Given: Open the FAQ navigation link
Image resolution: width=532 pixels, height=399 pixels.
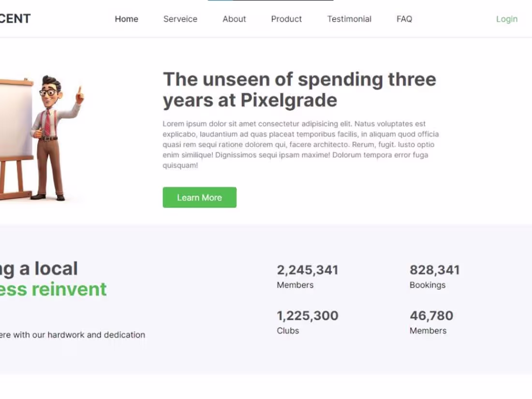Looking at the screenshot, I should coord(404,19).
